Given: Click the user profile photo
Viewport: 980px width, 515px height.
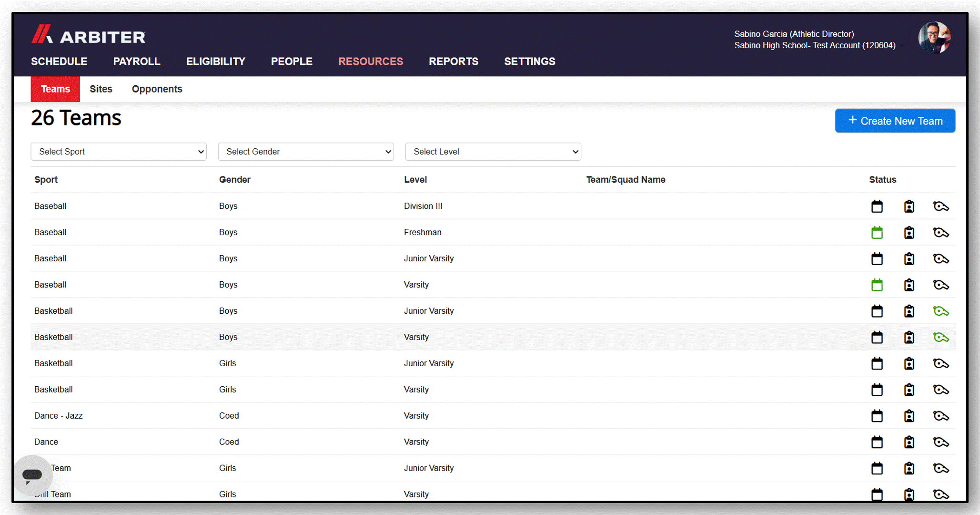Looking at the screenshot, I should click(934, 38).
